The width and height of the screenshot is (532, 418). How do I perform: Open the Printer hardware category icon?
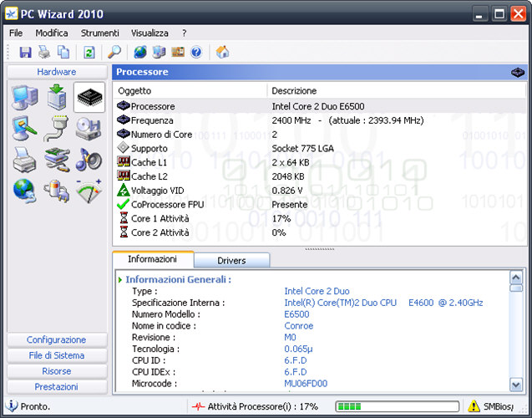click(x=25, y=159)
